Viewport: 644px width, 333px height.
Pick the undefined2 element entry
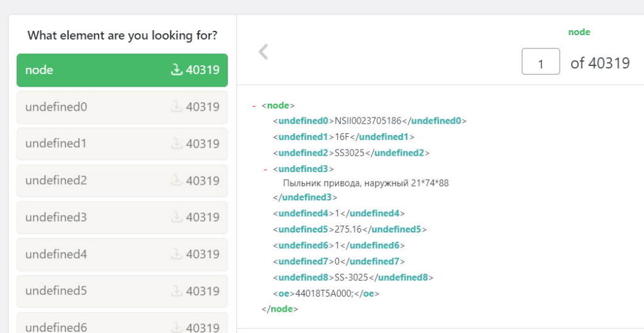pyautogui.click(x=94, y=180)
